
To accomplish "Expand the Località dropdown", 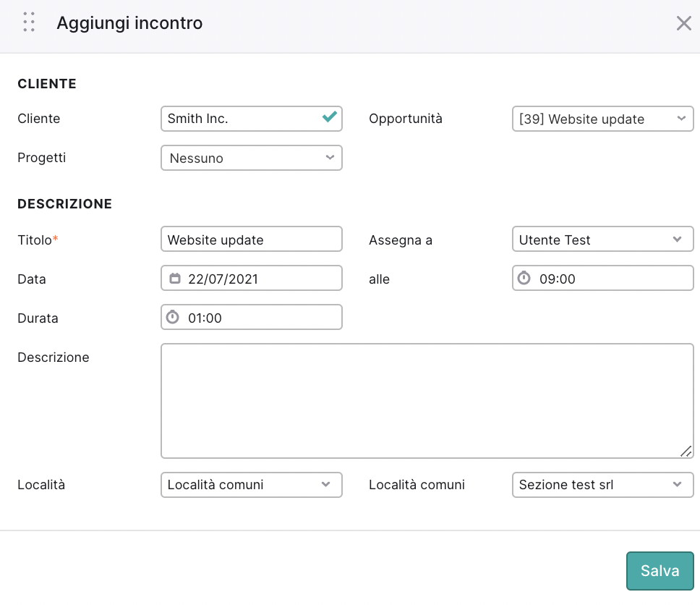I will click(x=252, y=485).
